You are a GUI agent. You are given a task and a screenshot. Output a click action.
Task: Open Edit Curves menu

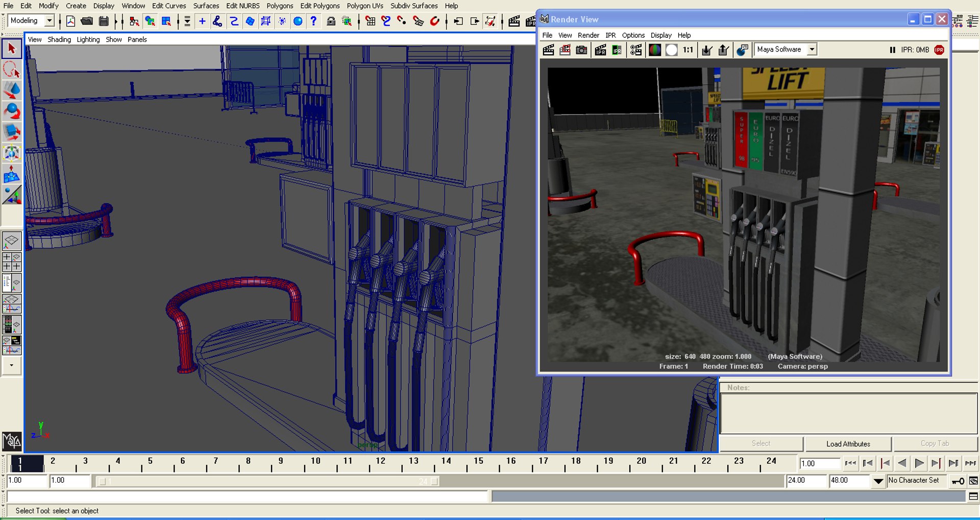pos(169,6)
